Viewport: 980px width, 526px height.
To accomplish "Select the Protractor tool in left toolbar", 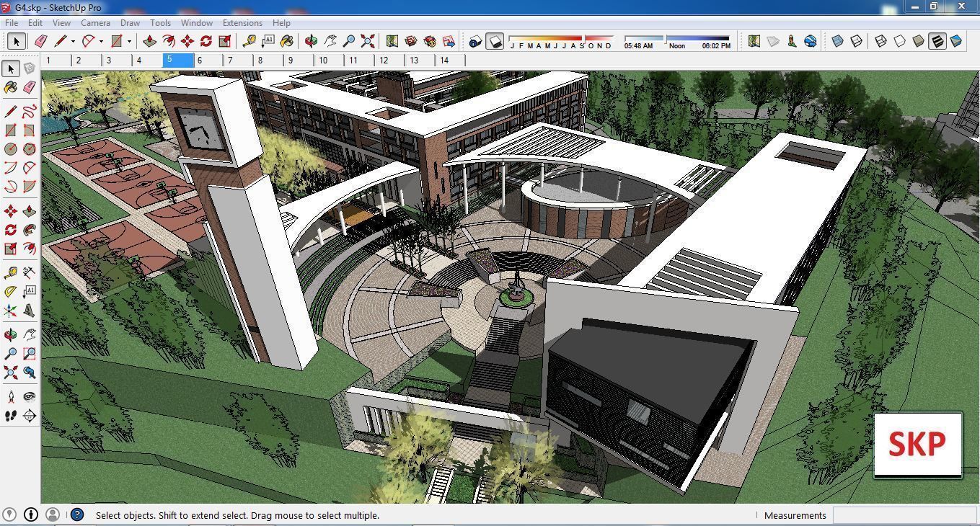I will point(10,292).
